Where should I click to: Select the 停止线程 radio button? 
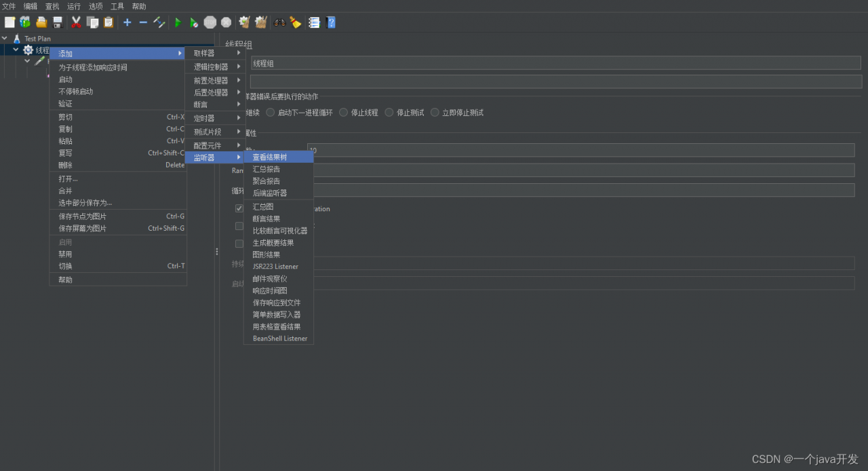coord(344,113)
